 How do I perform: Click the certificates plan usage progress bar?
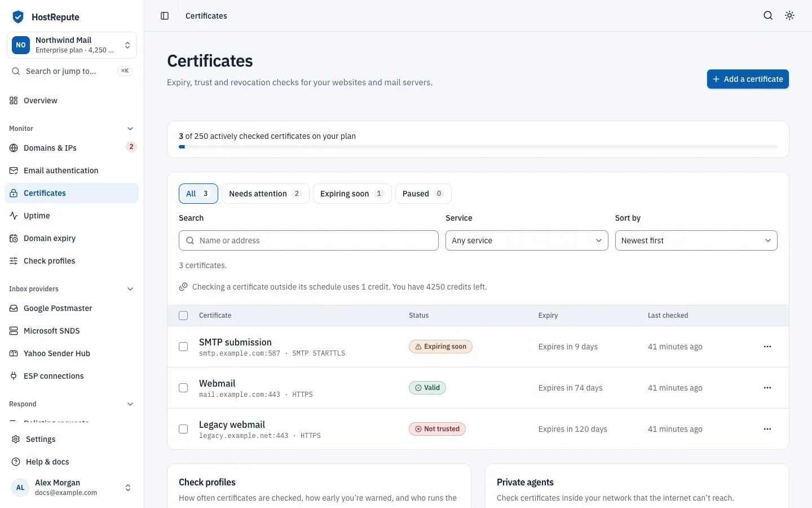[x=478, y=147]
